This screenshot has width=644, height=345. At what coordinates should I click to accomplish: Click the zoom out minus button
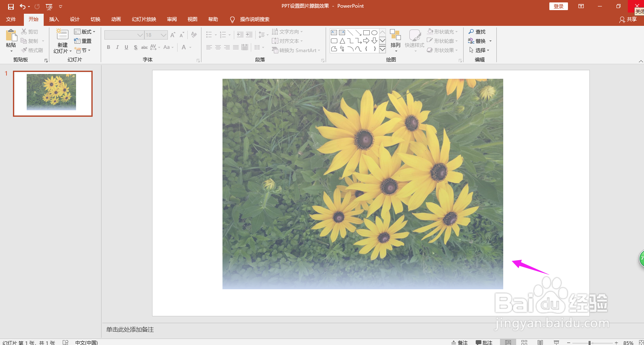pyautogui.click(x=568, y=343)
